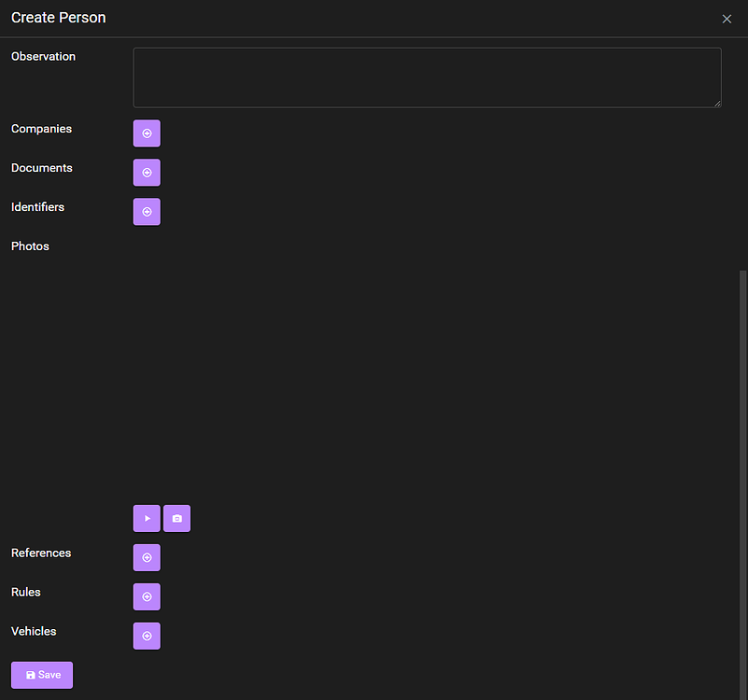Close the Create Person dialog
Image resolution: width=748 pixels, height=700 pixels.
click(727, 19)
